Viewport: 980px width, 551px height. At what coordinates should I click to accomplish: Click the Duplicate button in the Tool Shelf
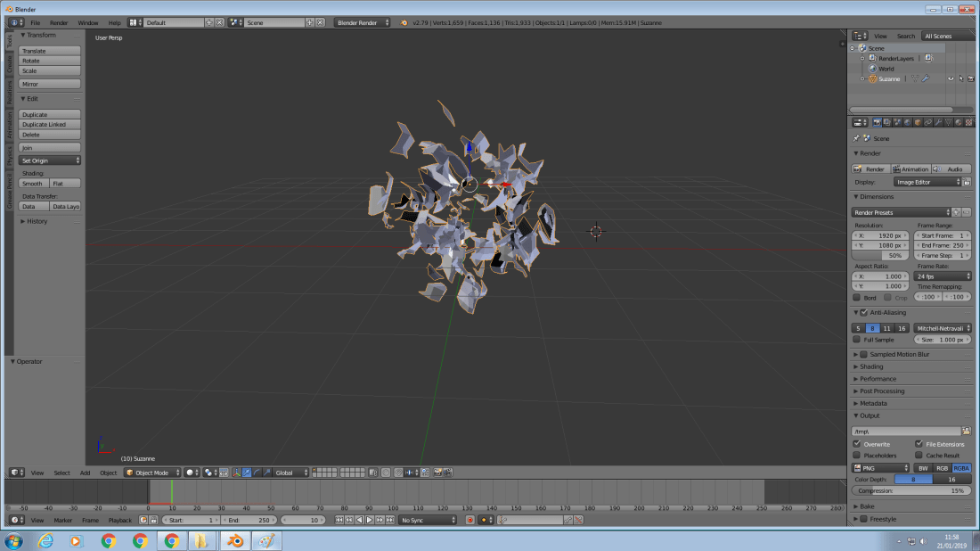49,114
